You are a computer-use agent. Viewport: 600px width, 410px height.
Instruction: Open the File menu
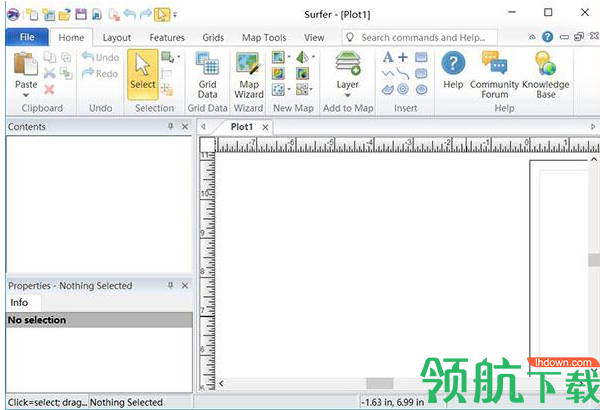pos(27,37)
